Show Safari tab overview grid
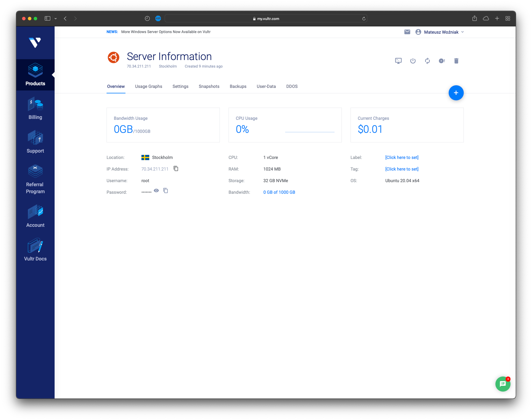Viewport: 532px width, 420px height. pyautogui.click(x=508, y=19)
